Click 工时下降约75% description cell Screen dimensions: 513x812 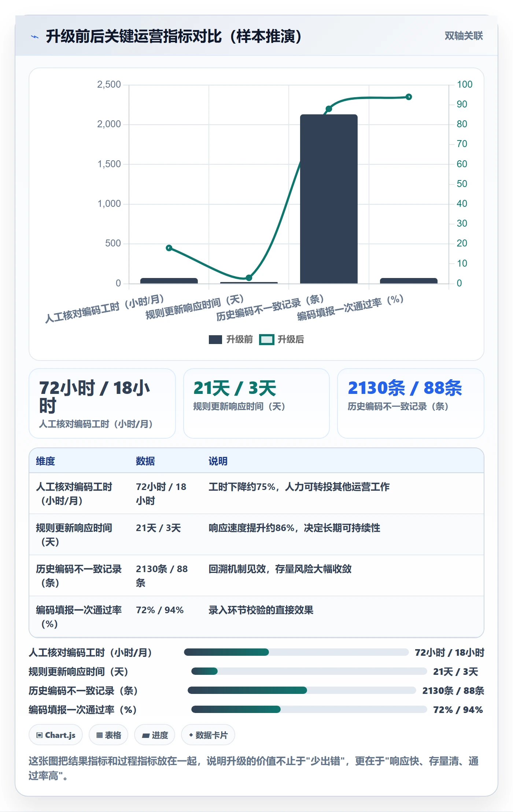(299, 487)
